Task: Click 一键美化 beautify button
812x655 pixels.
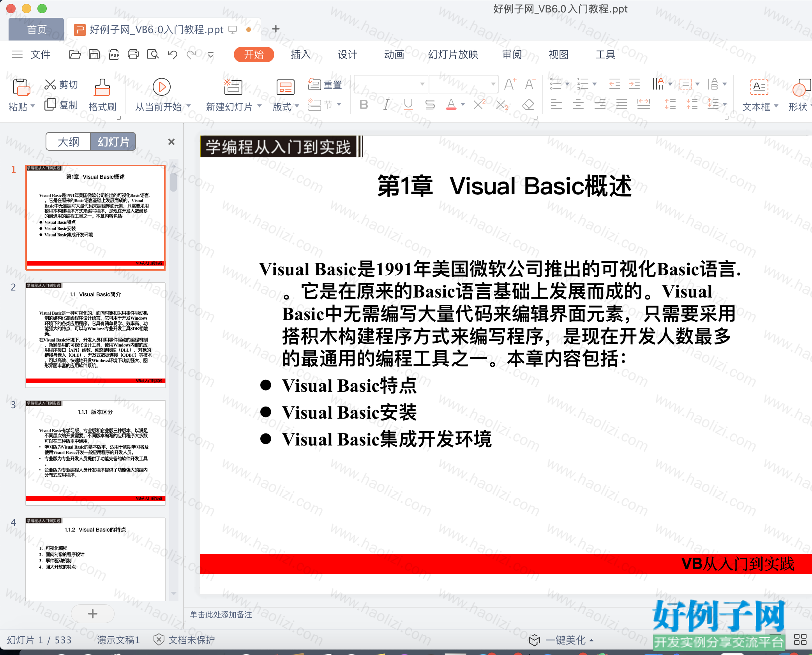Action: click(x=561, y=640)
